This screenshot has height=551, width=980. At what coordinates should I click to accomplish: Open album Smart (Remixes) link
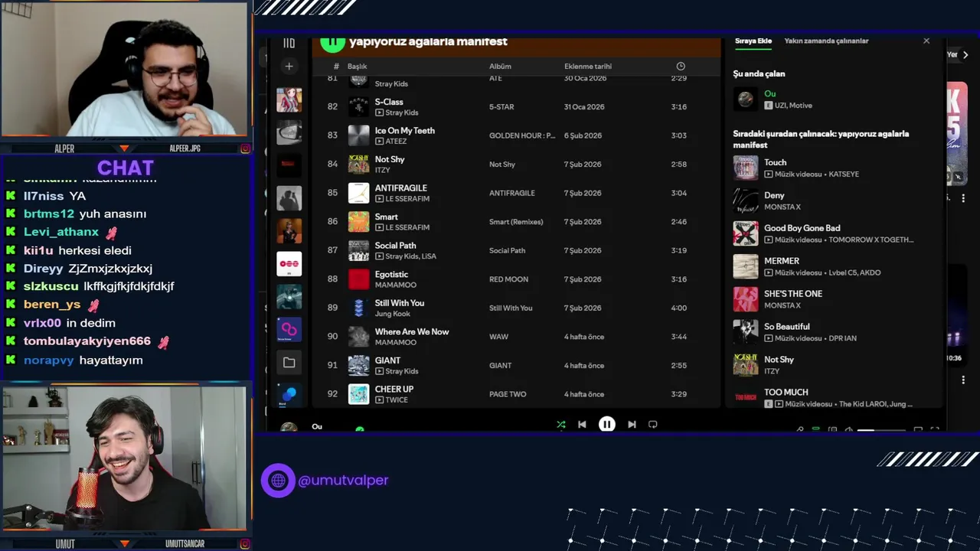(x=516, y=222)
